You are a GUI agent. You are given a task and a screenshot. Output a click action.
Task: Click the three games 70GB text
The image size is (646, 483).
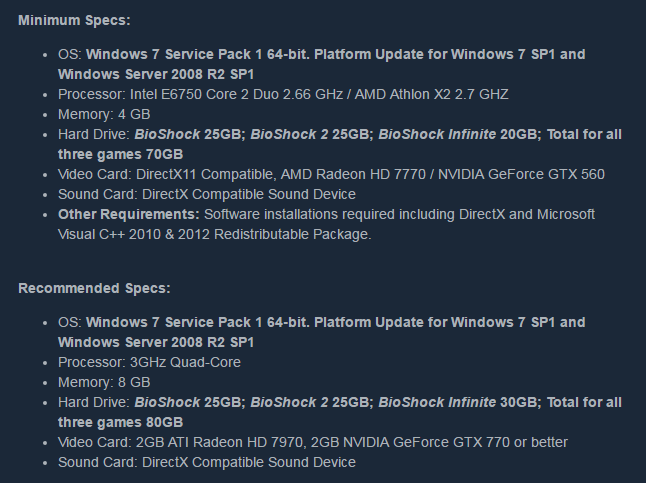pos(120,154)
